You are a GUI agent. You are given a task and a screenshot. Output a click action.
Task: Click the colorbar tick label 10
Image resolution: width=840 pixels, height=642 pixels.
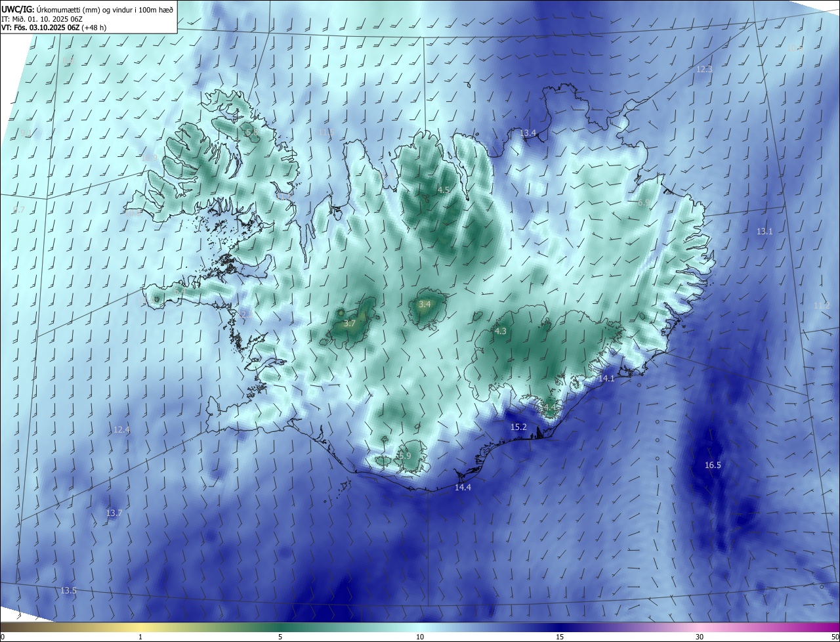[x=420, y=637]
